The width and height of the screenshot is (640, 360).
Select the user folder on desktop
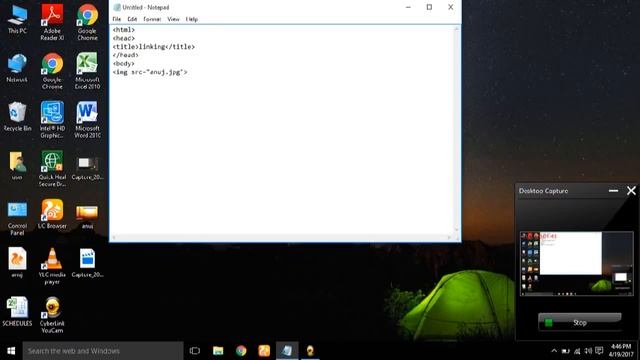pos(17,166)
